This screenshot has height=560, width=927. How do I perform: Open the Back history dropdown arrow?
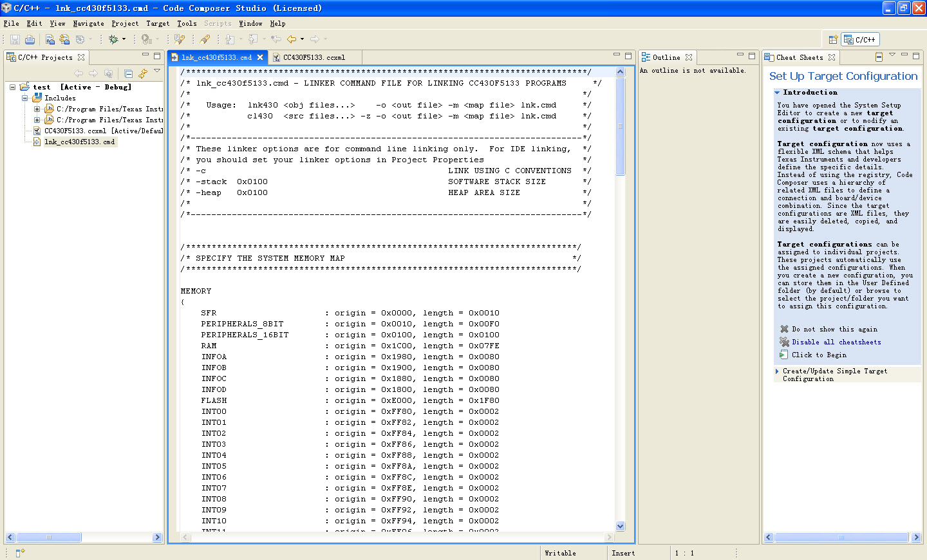[302, 39]
